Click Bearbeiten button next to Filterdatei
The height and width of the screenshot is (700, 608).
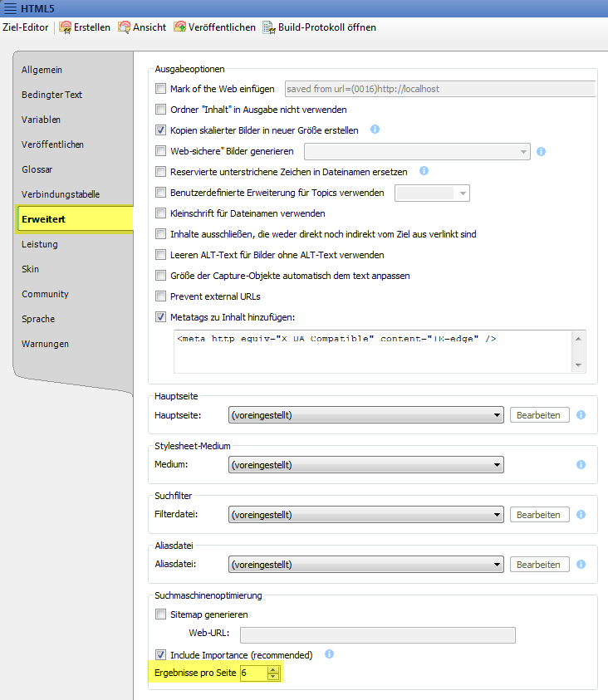coord(539,515)
